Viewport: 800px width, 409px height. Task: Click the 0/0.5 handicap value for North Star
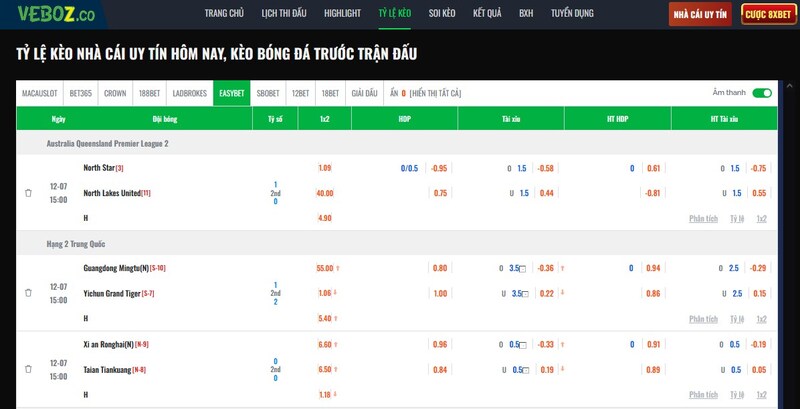[x=409, y=168]
